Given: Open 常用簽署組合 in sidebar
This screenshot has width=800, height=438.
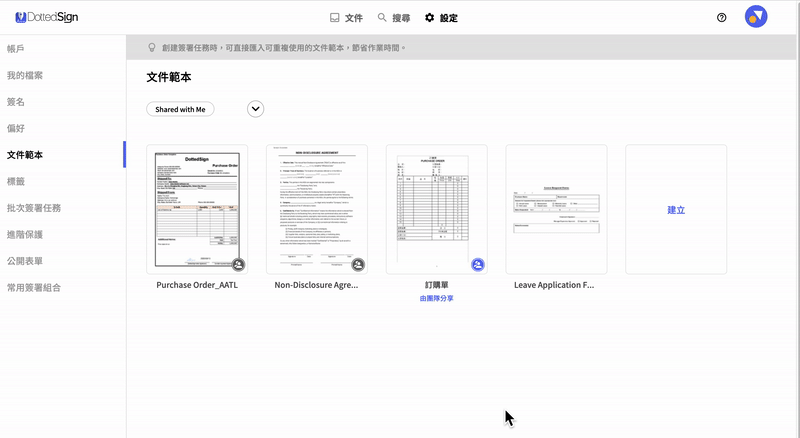Looking at the screenshot, I should click(34, 287).
